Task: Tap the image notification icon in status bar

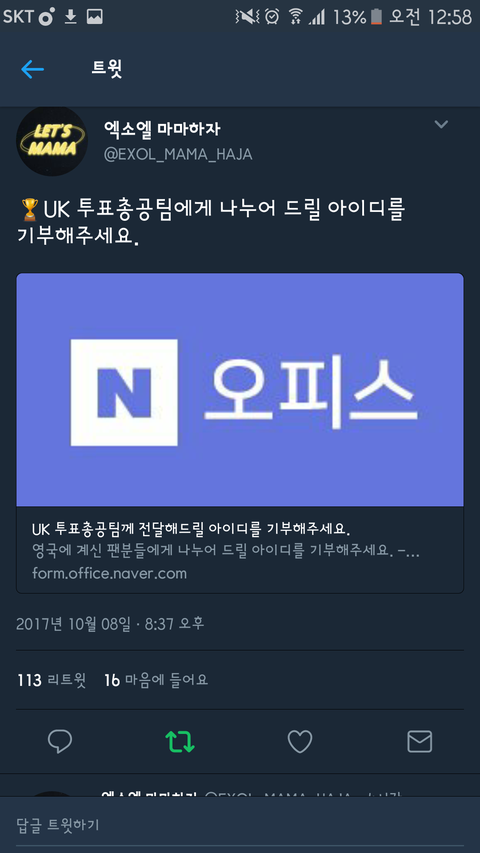Action: click(x=95, y=17)
